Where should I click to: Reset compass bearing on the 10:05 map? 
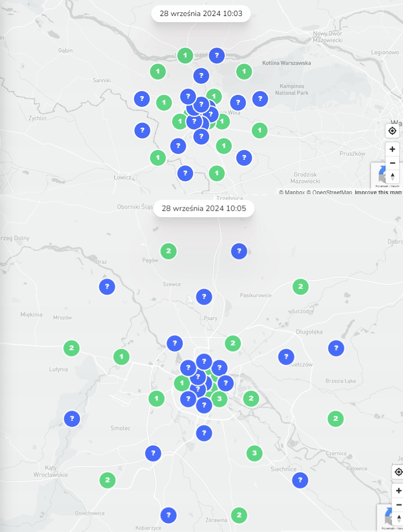pos(399,518)
